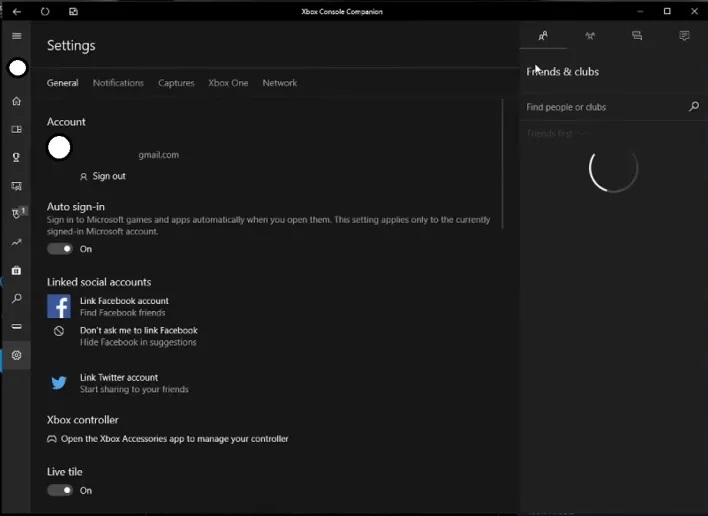Click the gmail.com account email text
Viewport: 708px width, 516px height.
click(x=158, y=155)
